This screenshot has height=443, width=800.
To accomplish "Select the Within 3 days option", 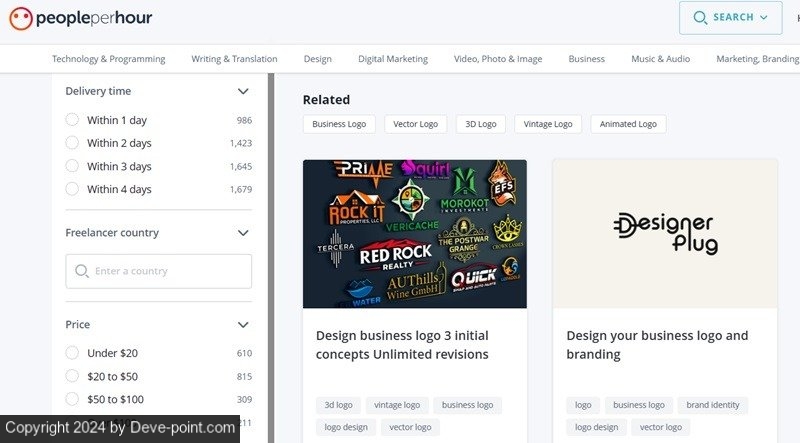I will pos(72,166).
